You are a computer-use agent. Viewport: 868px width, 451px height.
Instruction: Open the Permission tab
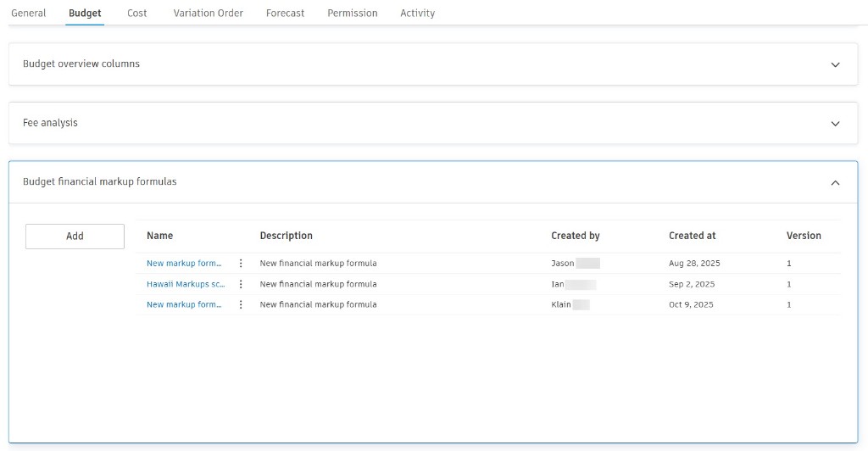coord(352,13)
